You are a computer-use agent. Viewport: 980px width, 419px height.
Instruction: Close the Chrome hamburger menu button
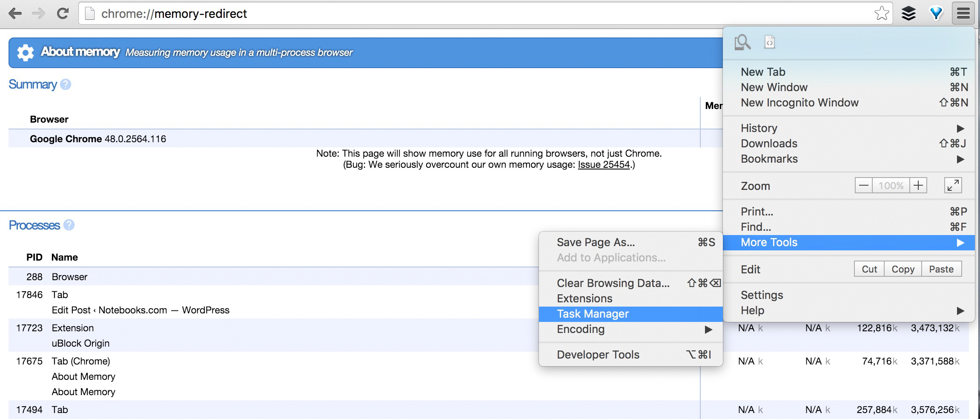(963, 14)
